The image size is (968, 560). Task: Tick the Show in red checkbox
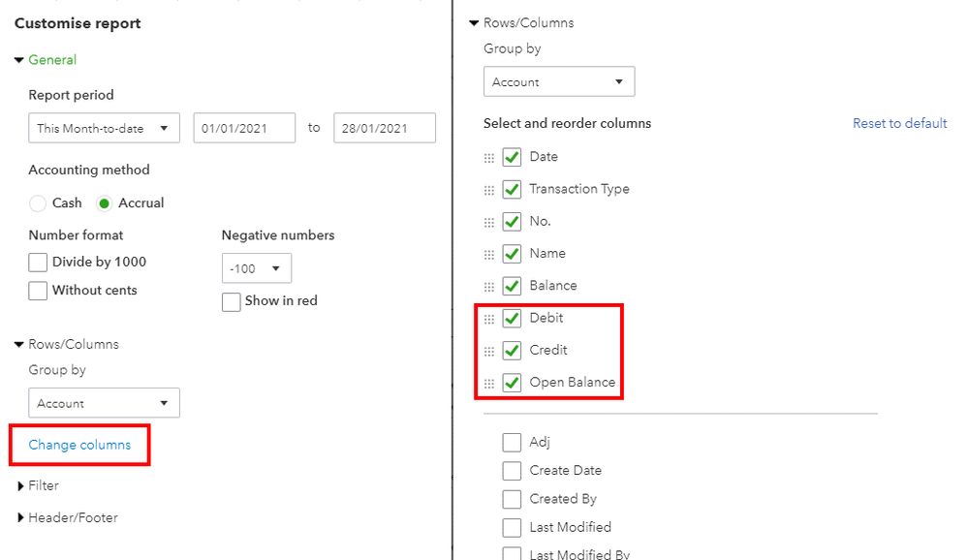pos(231,302)
